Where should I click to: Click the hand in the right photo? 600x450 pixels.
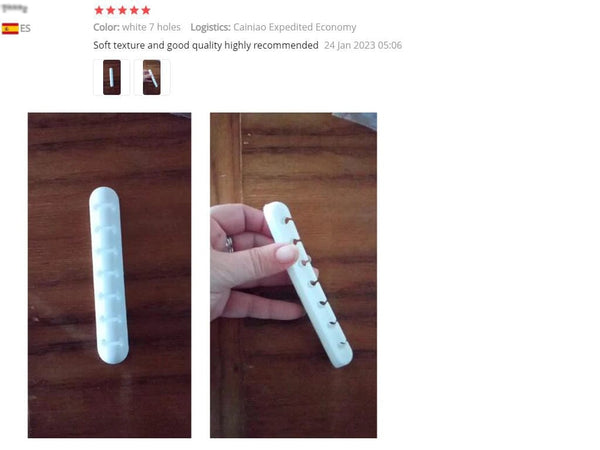click(x=254, y=262)
